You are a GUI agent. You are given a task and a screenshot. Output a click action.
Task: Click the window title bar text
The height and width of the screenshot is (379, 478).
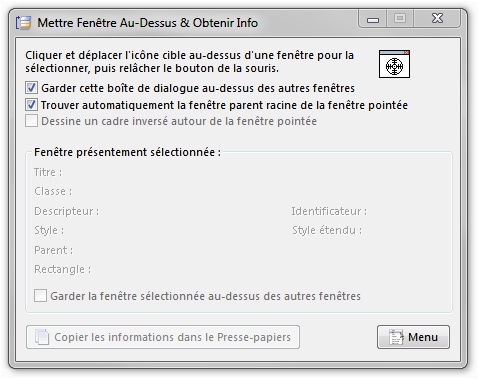(148, 23)
